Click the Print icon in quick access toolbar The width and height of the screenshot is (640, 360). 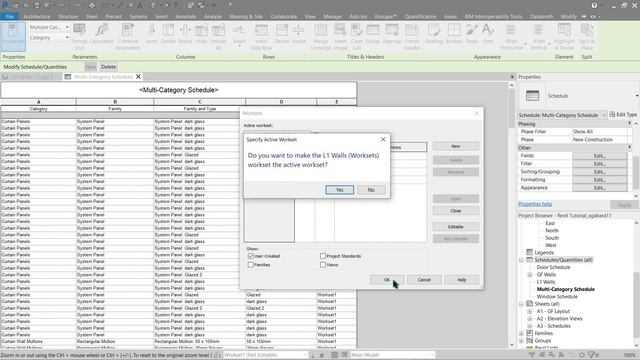[91, 5]
